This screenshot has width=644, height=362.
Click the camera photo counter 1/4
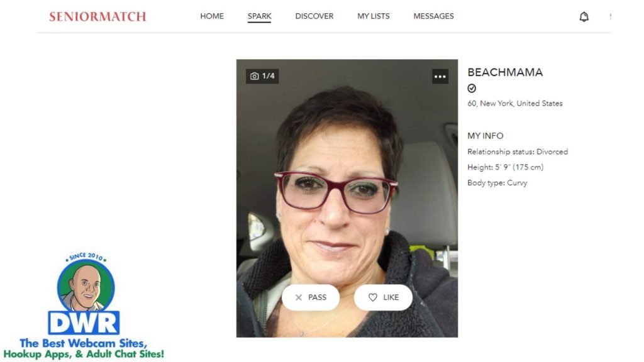point(262,76)
